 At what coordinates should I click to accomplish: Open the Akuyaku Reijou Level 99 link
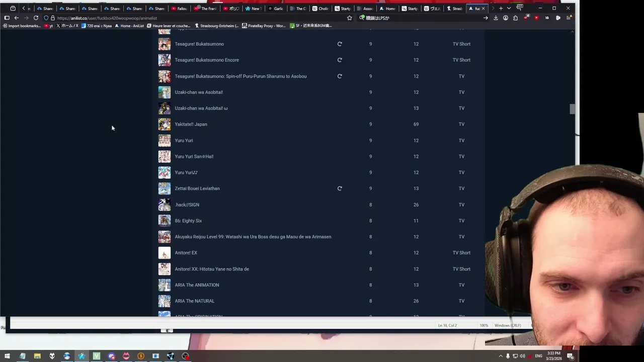pos(253,237)
